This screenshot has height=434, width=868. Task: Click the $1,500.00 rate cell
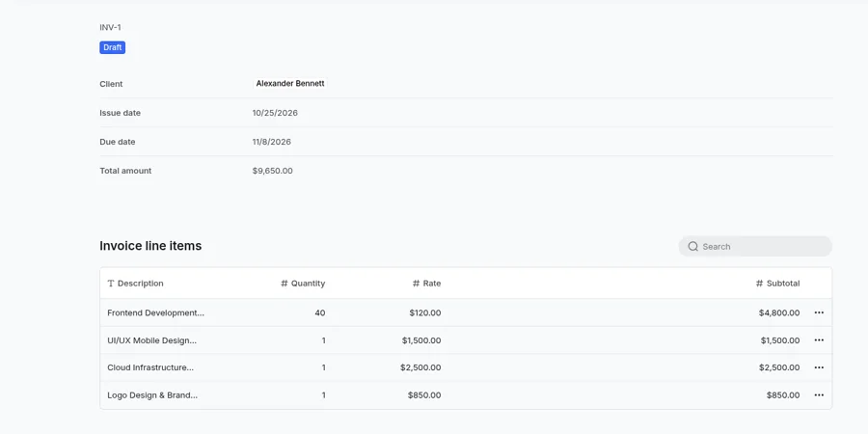pyautogui.click(x=421, y=340)
